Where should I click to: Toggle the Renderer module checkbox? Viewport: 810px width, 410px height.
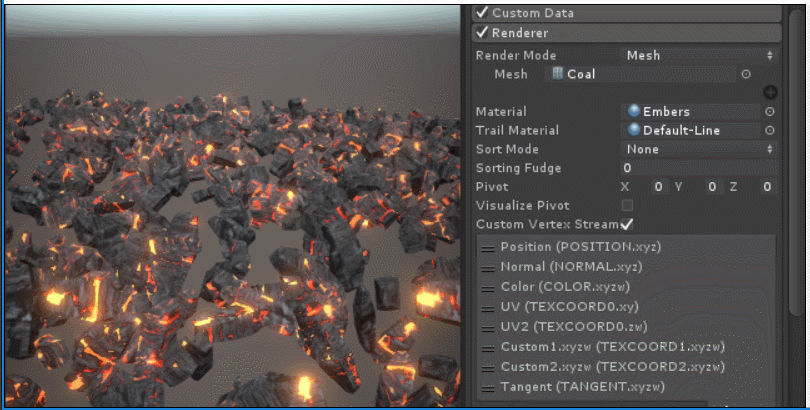click(482, 32)
